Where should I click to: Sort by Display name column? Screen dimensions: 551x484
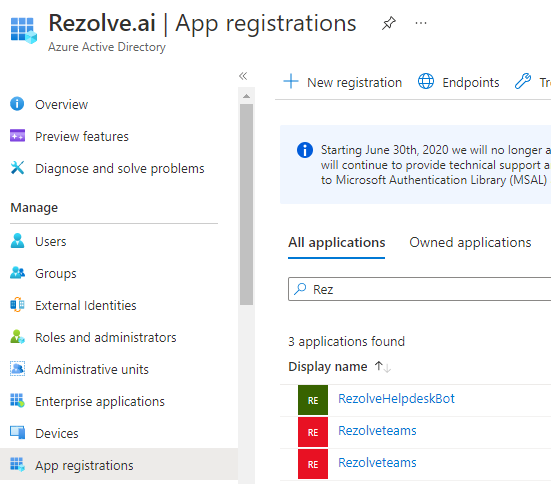328,367
